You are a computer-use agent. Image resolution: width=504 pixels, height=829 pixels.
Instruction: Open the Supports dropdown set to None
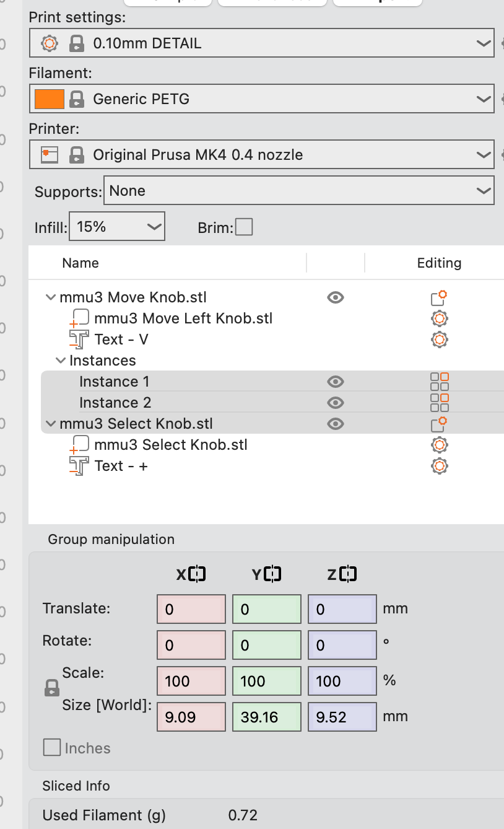[298, 191]
